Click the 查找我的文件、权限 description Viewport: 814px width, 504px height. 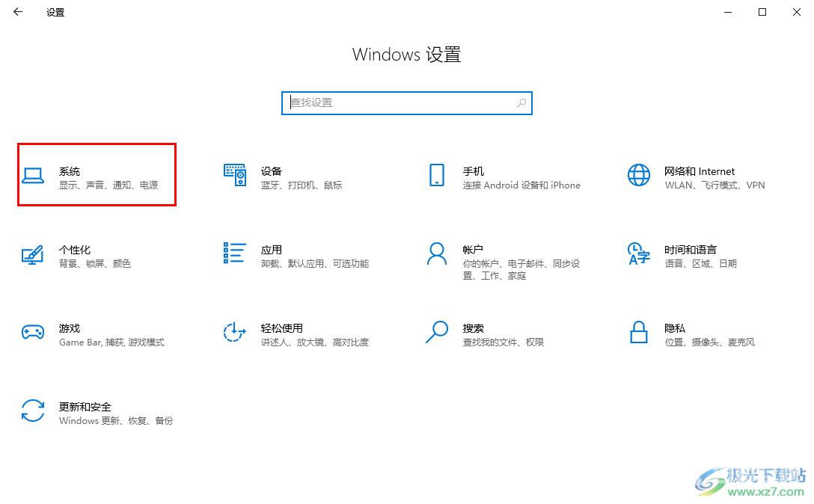[x=503, y=342]
